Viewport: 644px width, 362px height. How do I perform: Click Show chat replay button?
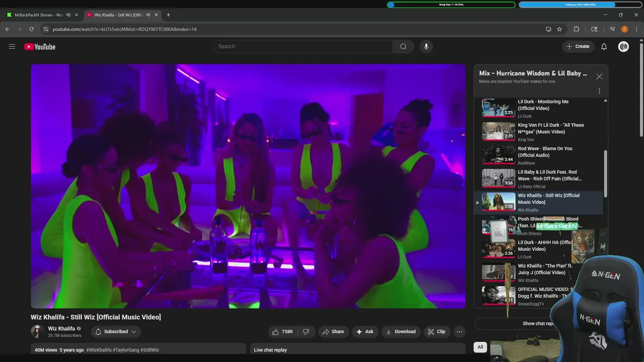[538, 323]
